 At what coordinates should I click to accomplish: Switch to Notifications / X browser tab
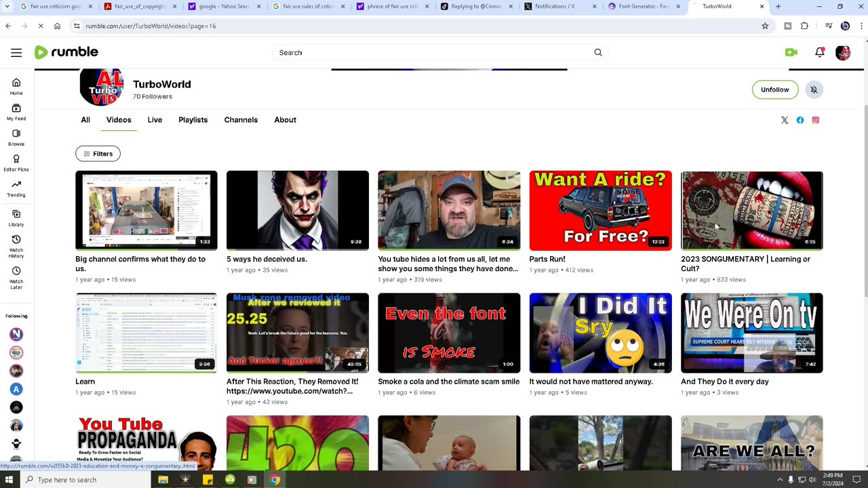[x=560, y=7]
